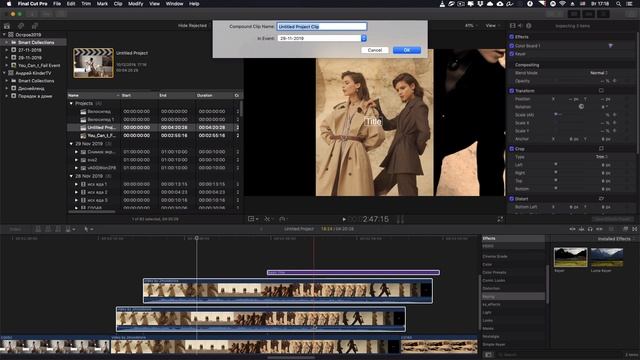Open the Edit menu
Screen dimensions: 640x360
tap(71, 4)
